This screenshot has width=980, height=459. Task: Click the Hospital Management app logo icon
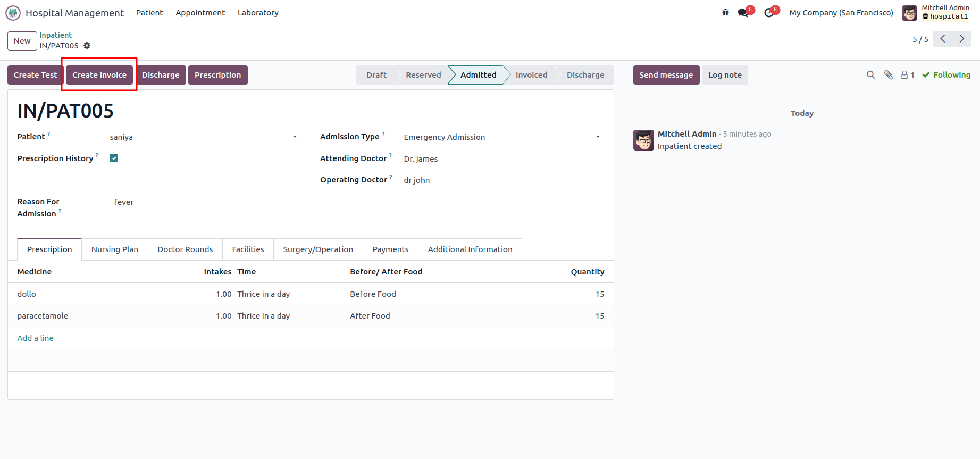[x=13, y=13]
